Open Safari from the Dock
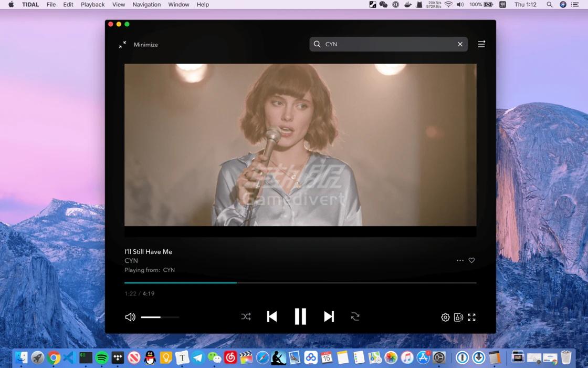The image size is (588, 368). pos(262,357)
